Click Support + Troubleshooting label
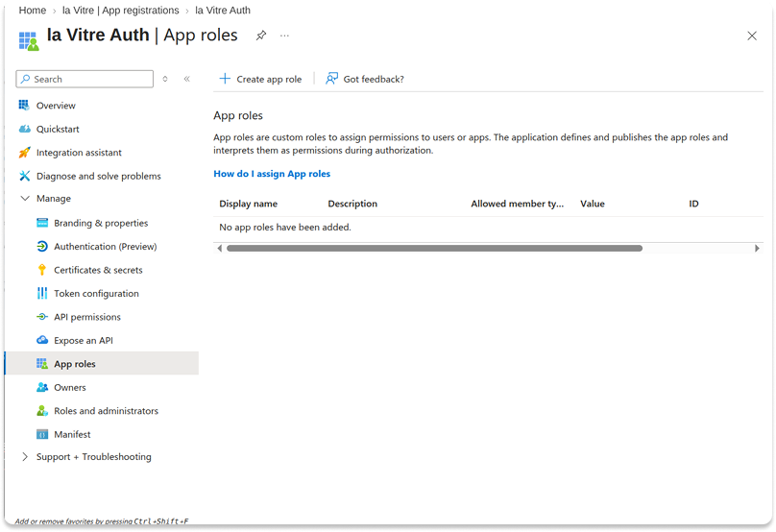 [x=93, y=456]
